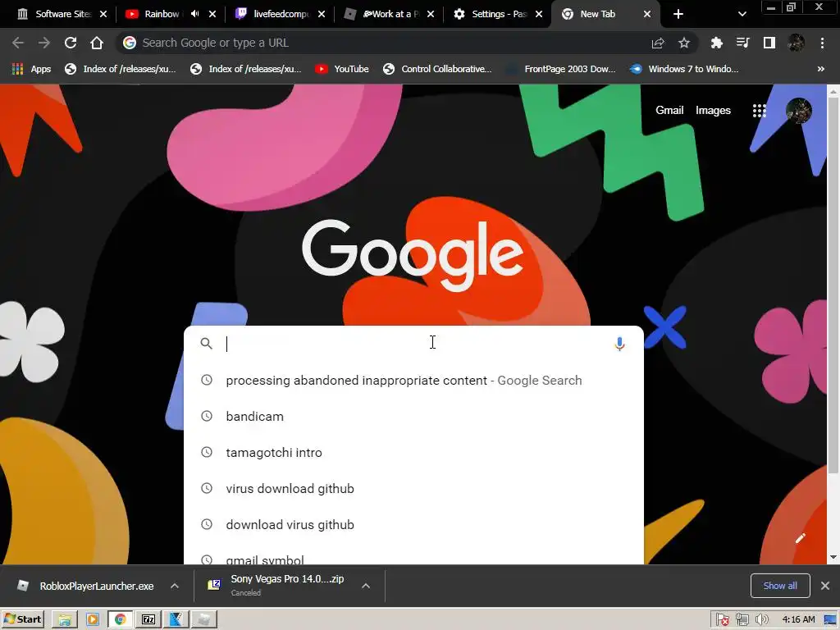Open the Images link
840x630 pixels.
coord(713,111)
